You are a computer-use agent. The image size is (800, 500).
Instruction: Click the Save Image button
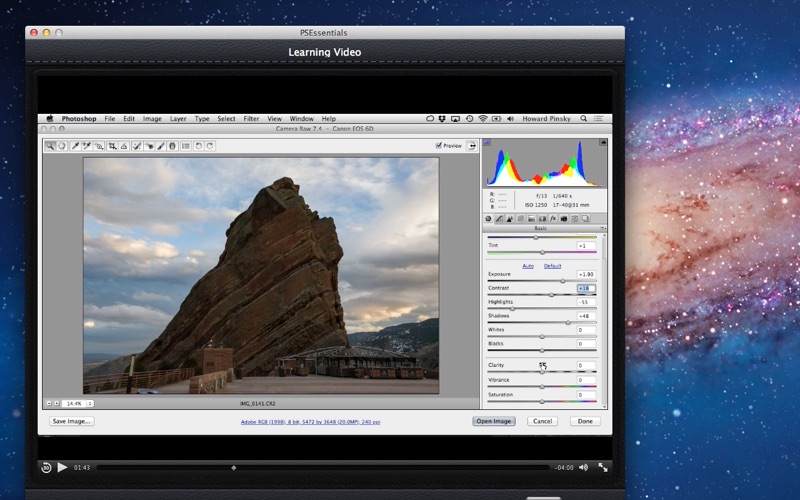tap(71, 421)
